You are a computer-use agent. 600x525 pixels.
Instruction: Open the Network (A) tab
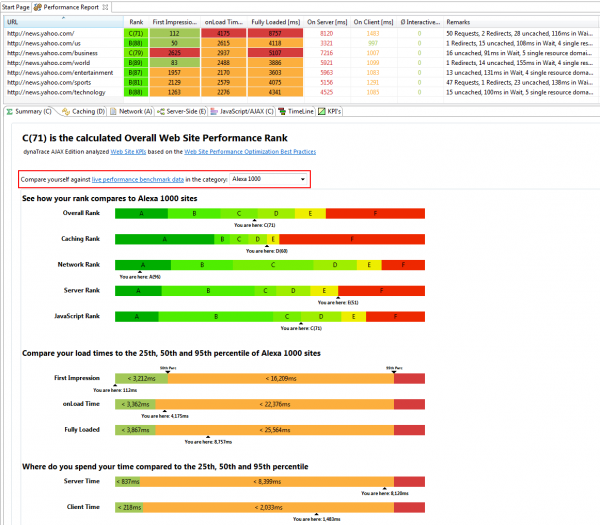point(131,111)
